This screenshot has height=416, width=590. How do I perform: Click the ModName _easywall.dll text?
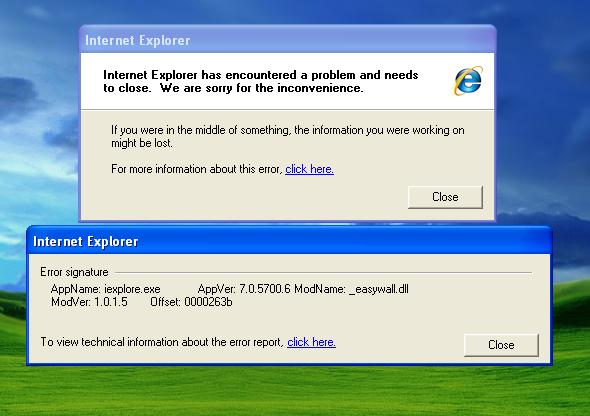(x=351, y=289)
